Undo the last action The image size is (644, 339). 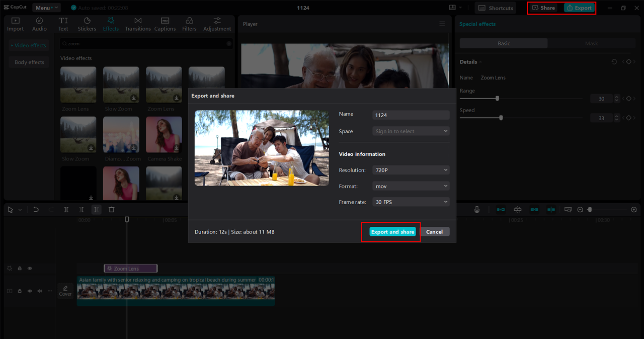[36, 210]
